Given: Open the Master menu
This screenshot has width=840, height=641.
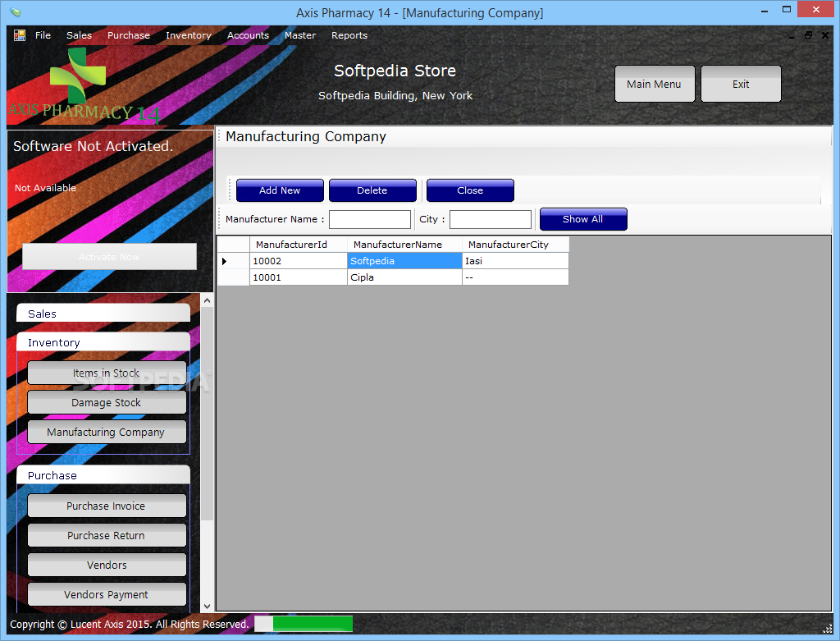Looking at the screenshot, I should pos(300,35).
